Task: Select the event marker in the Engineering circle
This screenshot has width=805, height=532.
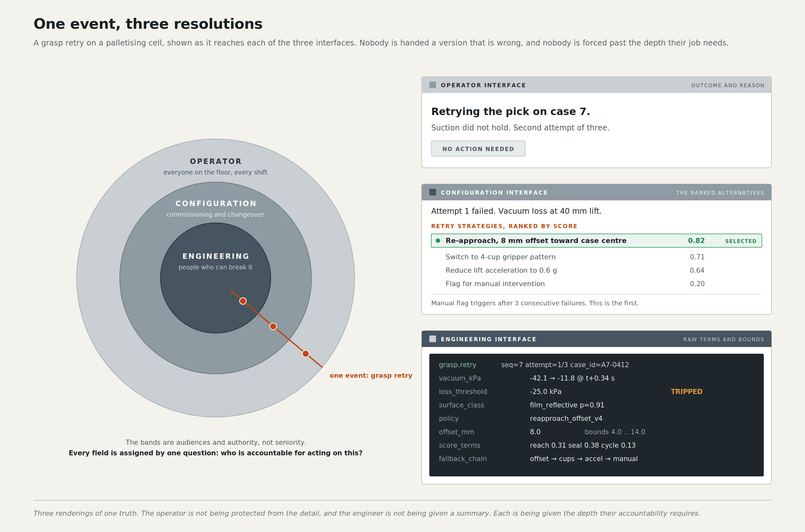Action: click(243, 301)
